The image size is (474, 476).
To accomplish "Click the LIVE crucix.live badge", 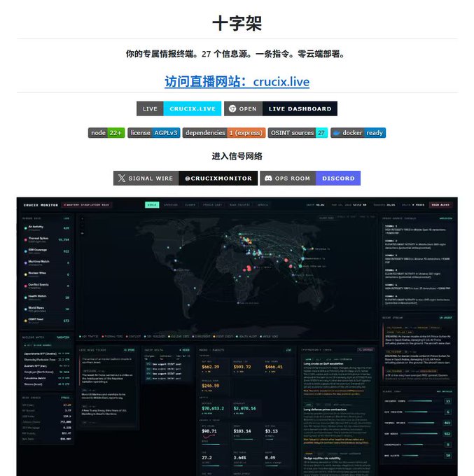I will 179,108.
